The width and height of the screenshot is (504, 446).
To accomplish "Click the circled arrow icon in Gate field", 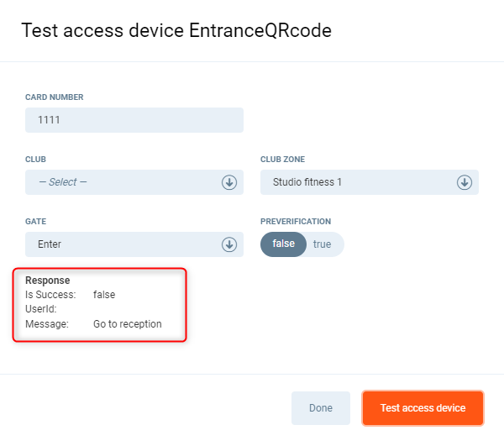I will coord(228,244).
